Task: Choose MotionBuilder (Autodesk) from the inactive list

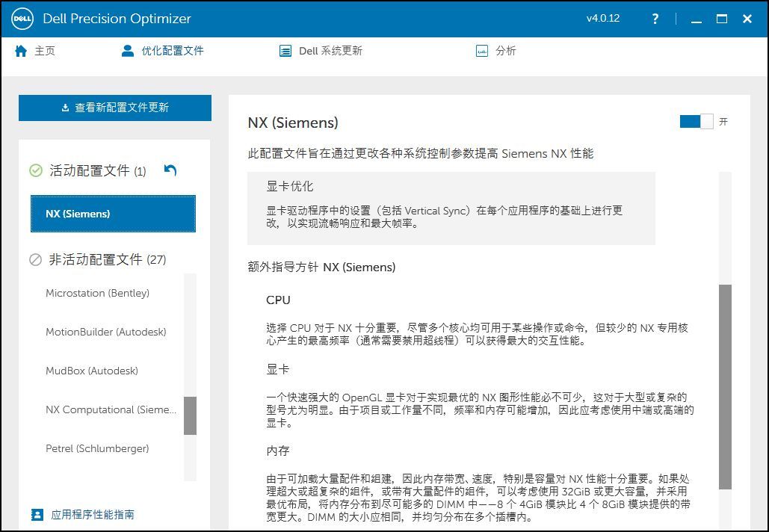Action: 105,332
